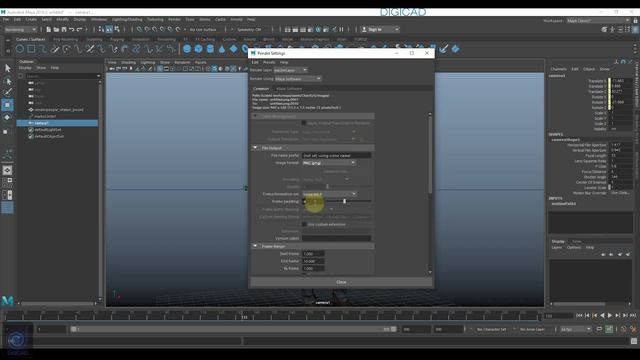
Task: Open Edit menu in Render Settings
Action: (255, 62)
